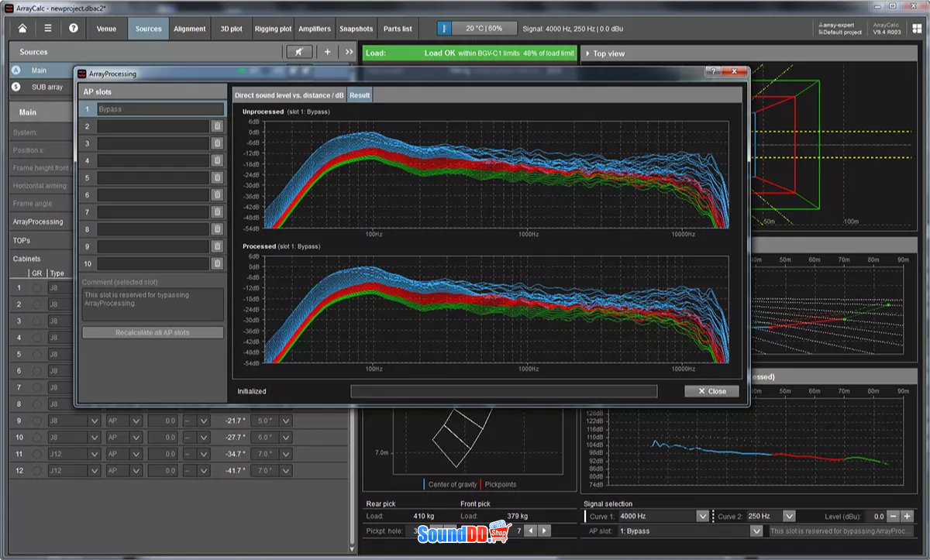The height and width of the screenshot is (560, 930).
Task: Select the Result tab in ArrayProcessing
Action: click(360, 94)
